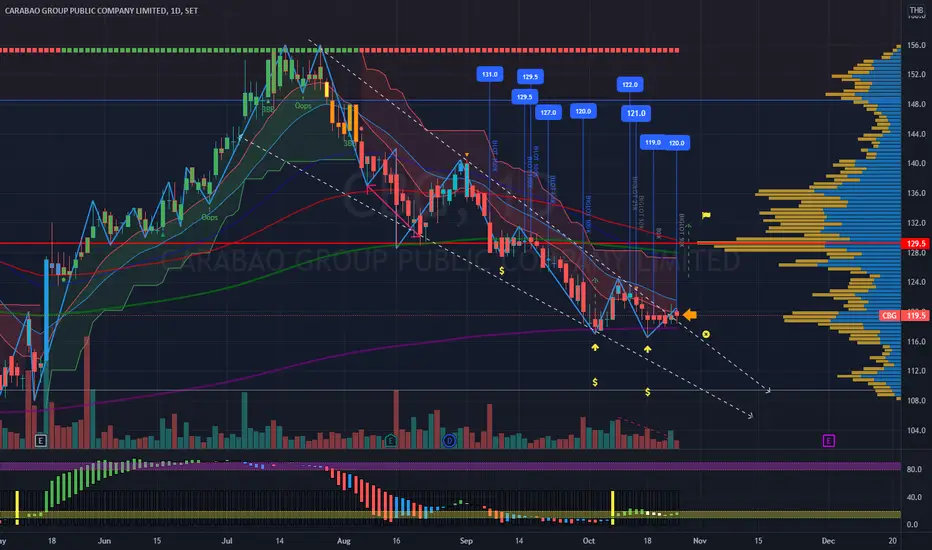Select the 122.0 price callout label
Image resolution: width=932 pixels, height=550 pixels.
[629, 84]
